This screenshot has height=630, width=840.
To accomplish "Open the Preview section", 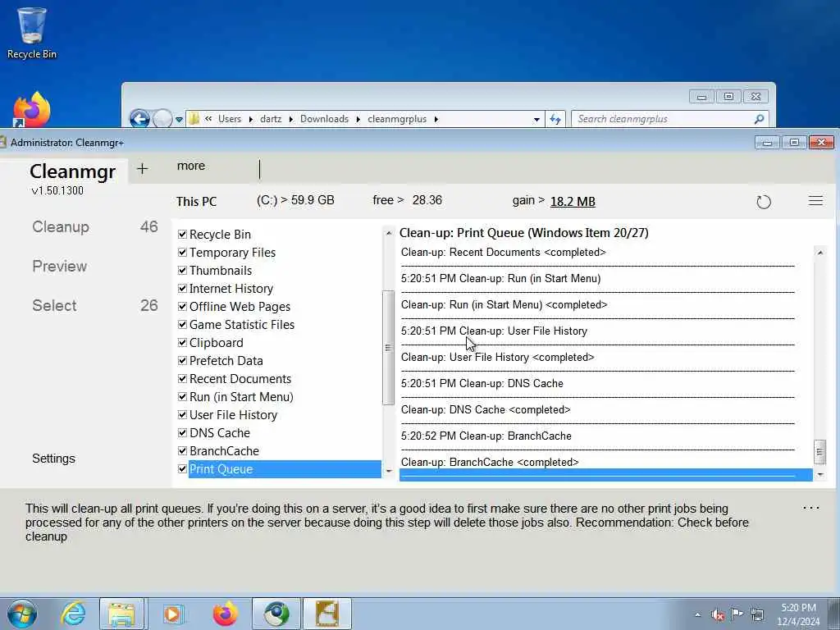I will tap(59, 267).
